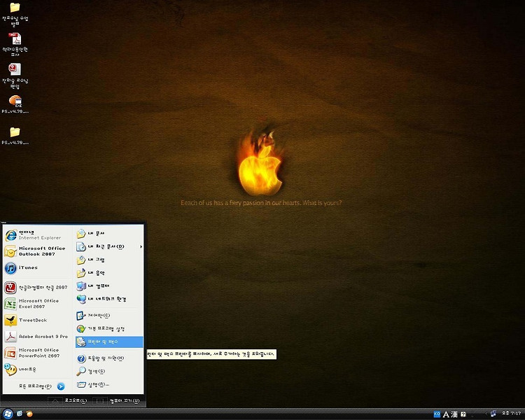Expand All Programs with the blue arrow
Viewport: 525px width, 420px height.
[61, 386]
